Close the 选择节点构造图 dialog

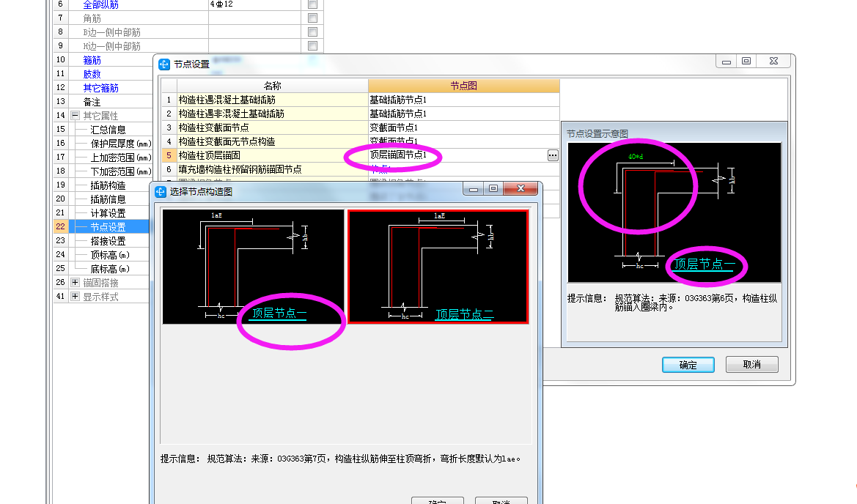[521, 188]
